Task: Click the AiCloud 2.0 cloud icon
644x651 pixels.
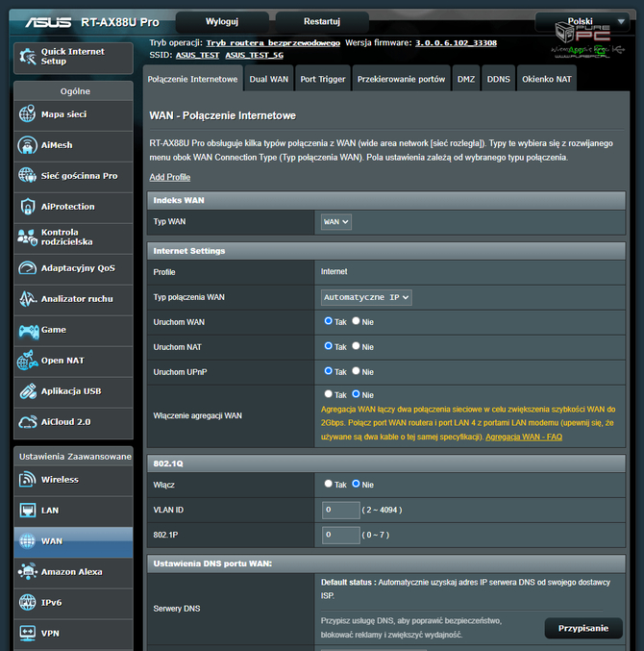Action: [27, 422]
